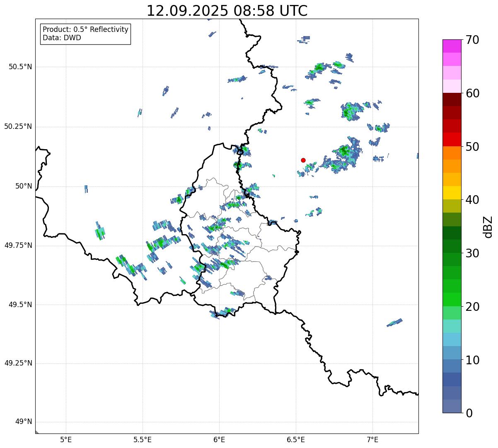Click the 7°E longitude axis label
The image size is (498, 448).
373,439
